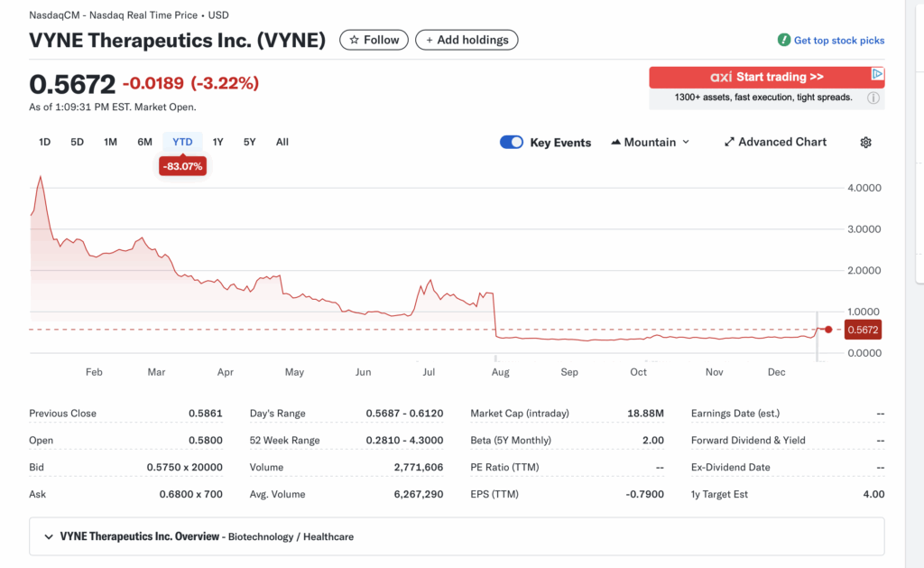The image size is (924, 568).
Task: Expand the VYNE Therapeutics Overview section
Action: click(50, 536)
